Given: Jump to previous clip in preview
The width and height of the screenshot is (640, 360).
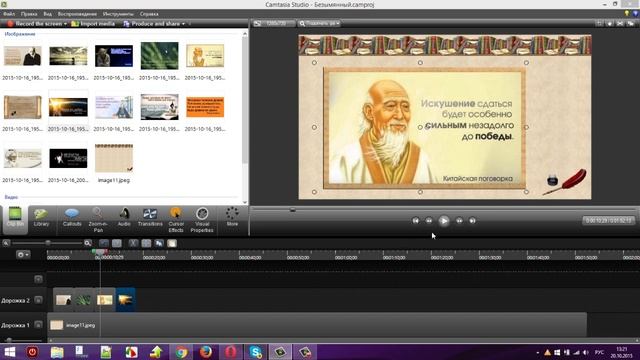Looking at the screenshot, I should (416, 221).
